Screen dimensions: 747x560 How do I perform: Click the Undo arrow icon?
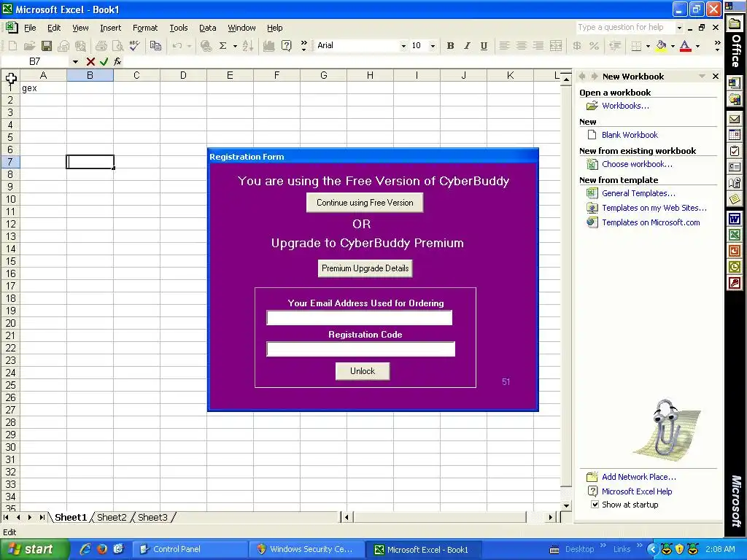(177, 46)
